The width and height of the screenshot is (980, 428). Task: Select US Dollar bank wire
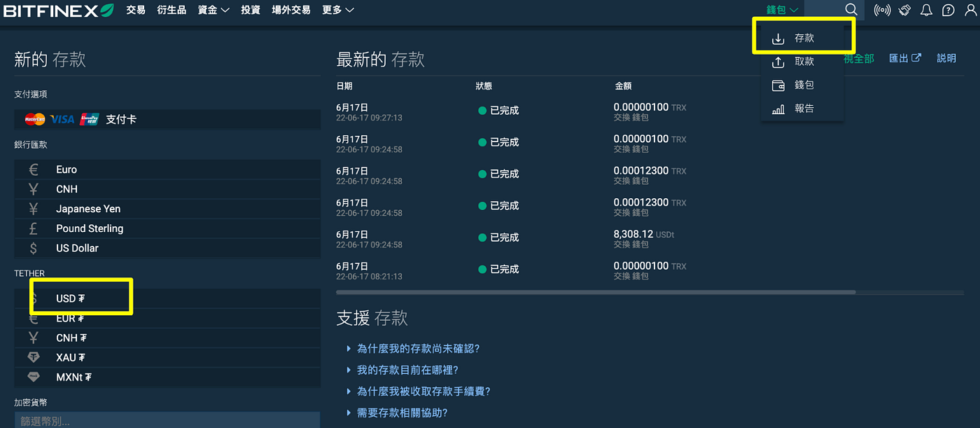pyautogui.click(x=167, y=248)
